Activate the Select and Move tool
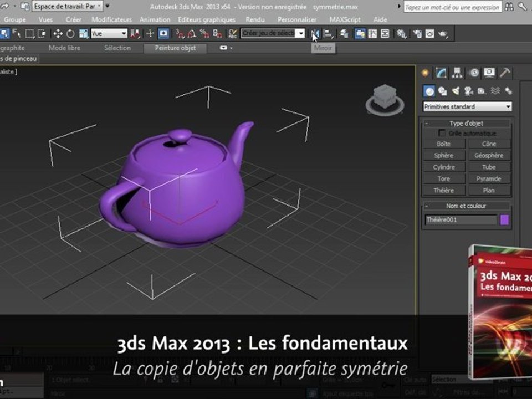The width and height of the screenshot is (532, 399). click(x=58, y=34)
